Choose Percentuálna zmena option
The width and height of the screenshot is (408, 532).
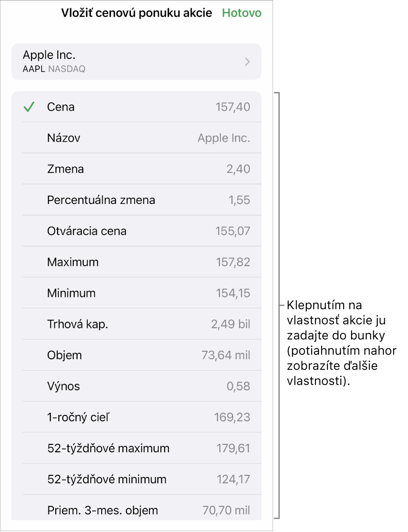[136, 200]
